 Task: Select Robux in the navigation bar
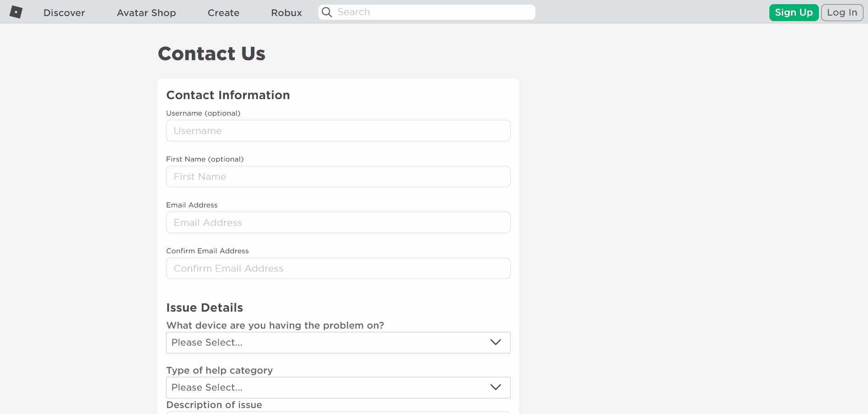pyautogui.click(x=286, y=13)
